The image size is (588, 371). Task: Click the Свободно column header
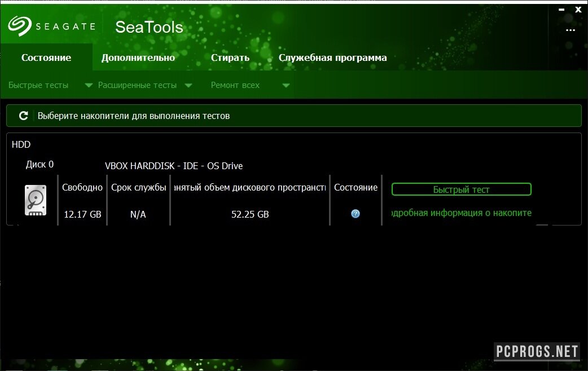tap(82, 187)
